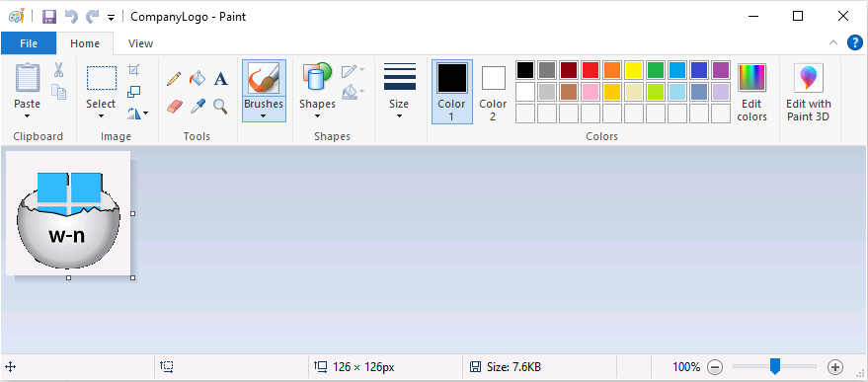Select the Pencil tool
The width and height of the screenshot is (868, 382).
click(x=174, y=79)
